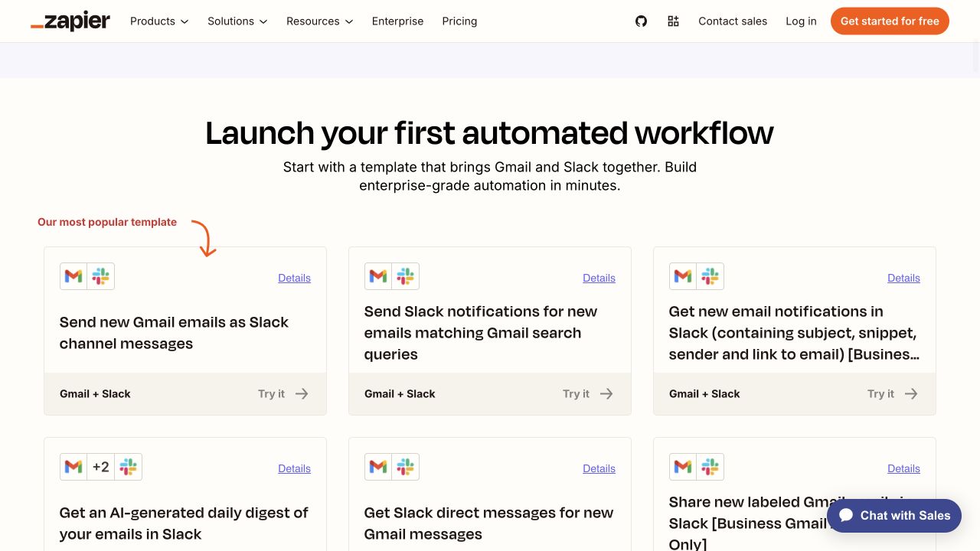
Task: Click Gmail icon on 'Get new email notifications' card
Action: click(x=683, y=276)
